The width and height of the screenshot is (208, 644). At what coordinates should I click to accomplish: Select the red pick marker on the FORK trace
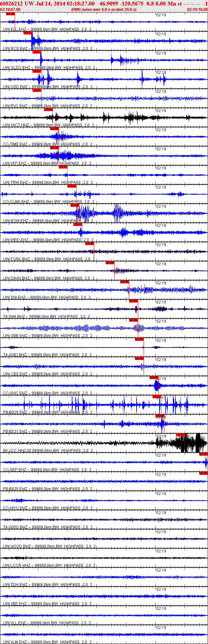pyautogui.click(x=89, y=243)
